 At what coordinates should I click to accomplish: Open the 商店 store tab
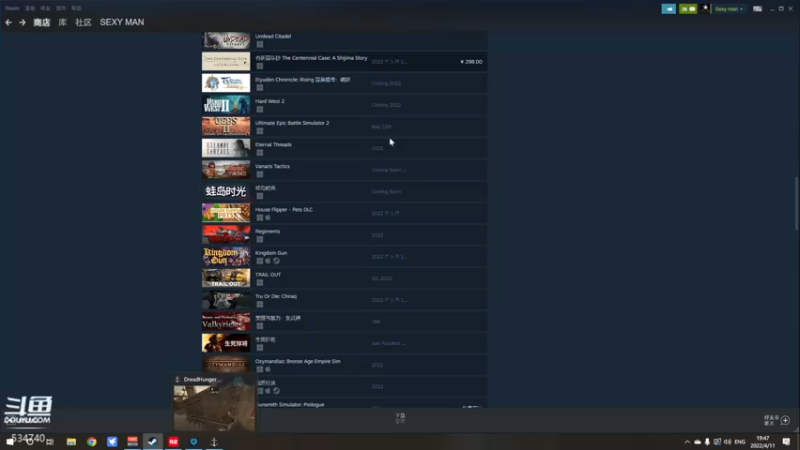pos(42,22)
